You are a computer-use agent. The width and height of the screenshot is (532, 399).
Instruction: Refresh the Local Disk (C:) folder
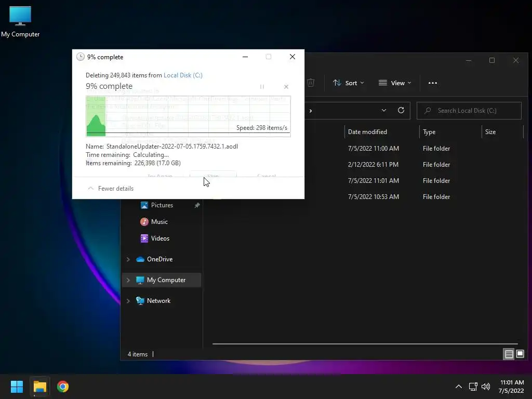(401, 110)
